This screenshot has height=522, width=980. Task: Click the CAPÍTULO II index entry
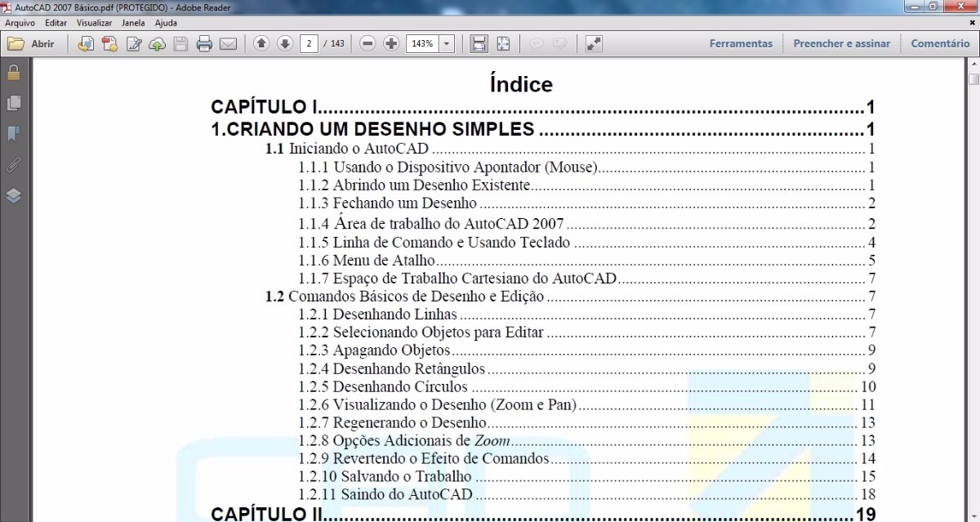544,514
